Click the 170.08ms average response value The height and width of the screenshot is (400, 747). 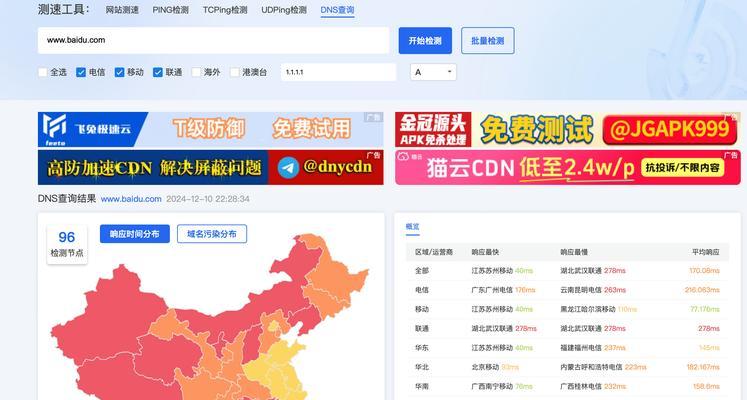pos(704,270)
